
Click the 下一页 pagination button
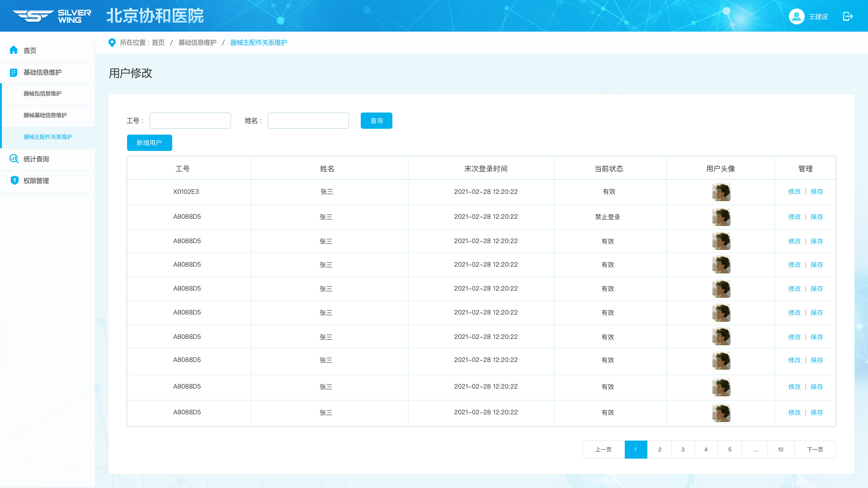tap(815, 450)
